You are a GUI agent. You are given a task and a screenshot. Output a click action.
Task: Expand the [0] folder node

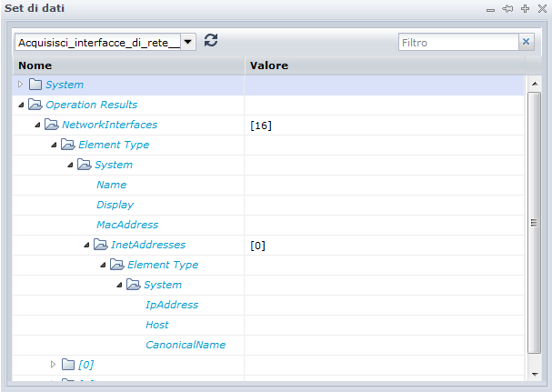click(x=53, y=364)
